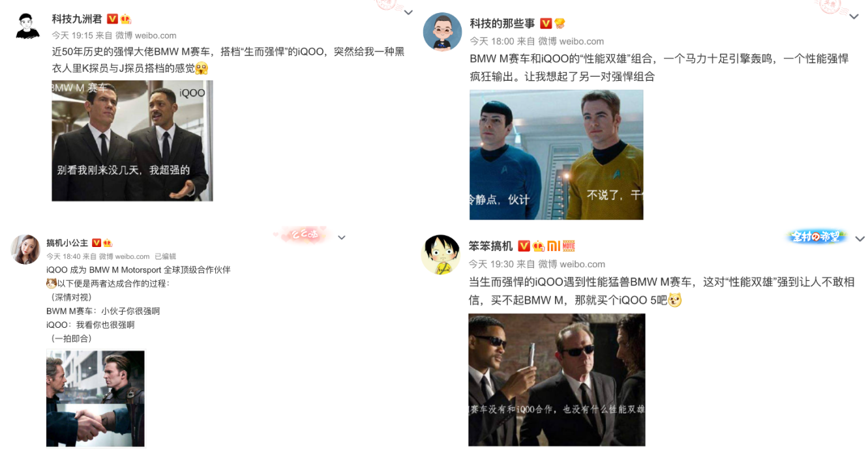Expand options chevron on 科技九洲君's post

[408, 12]
